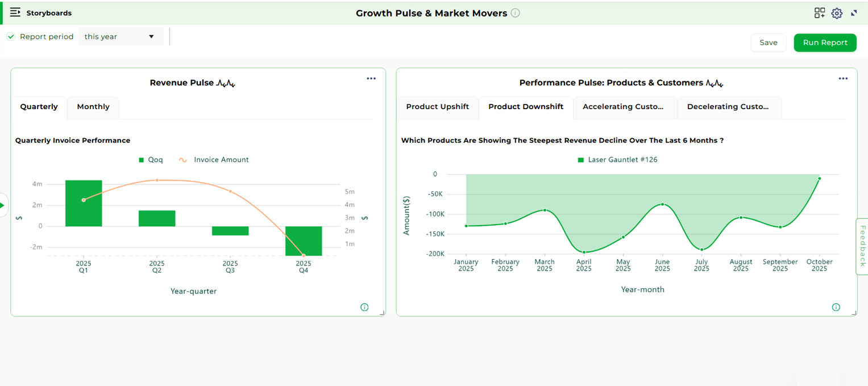The height and width of the screenshot is (386, 868).
Task: Open the Storyboards hamburger menu icon
Action: [15, 13]
